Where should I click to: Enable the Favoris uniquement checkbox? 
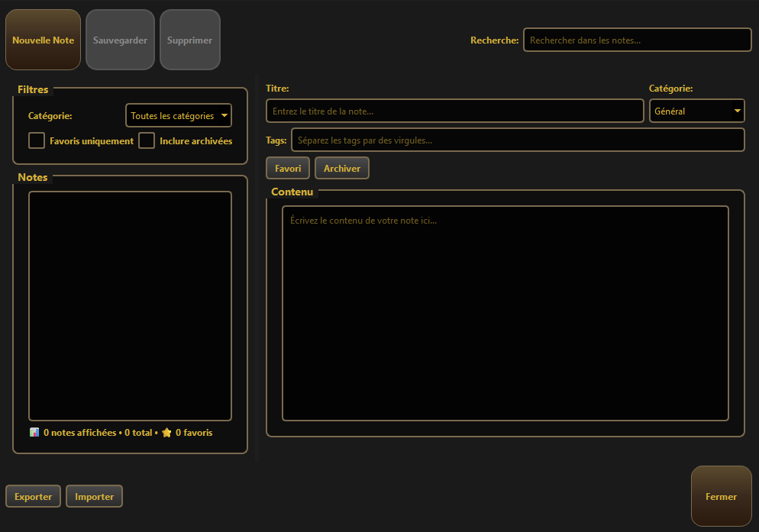click(x=36, y=140)
